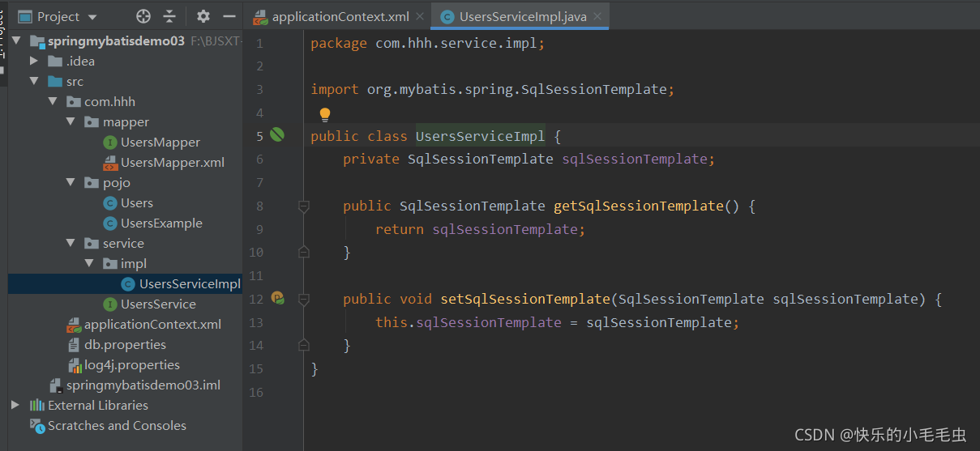
Task: Place cursor on UsersServiceImpl class name
Action: pyautogui.click(x=480, y=136)
